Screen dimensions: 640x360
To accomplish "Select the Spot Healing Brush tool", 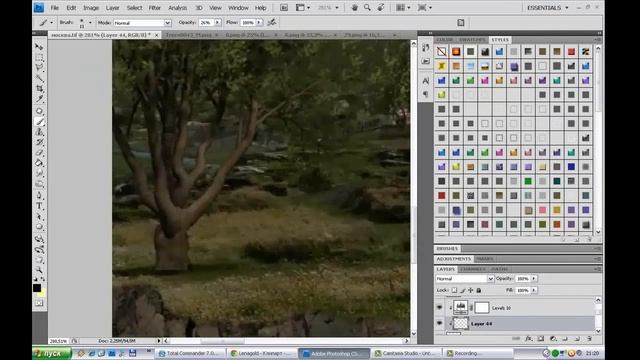I will 39,111.
